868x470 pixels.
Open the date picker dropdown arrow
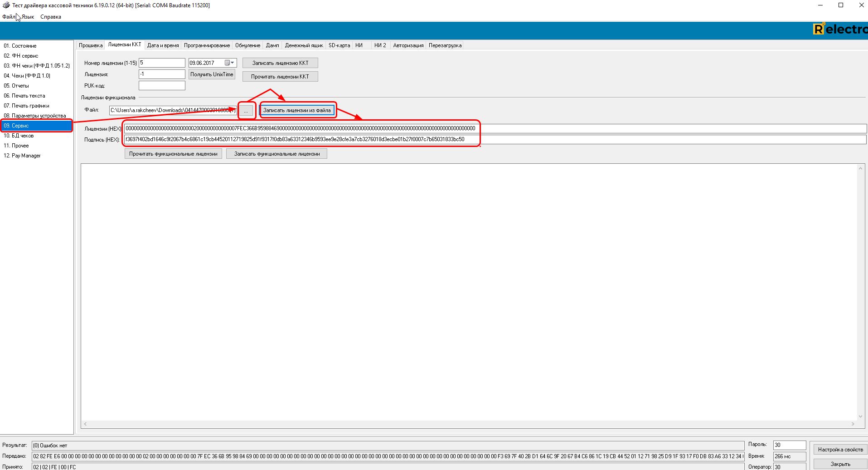[233, 63]
